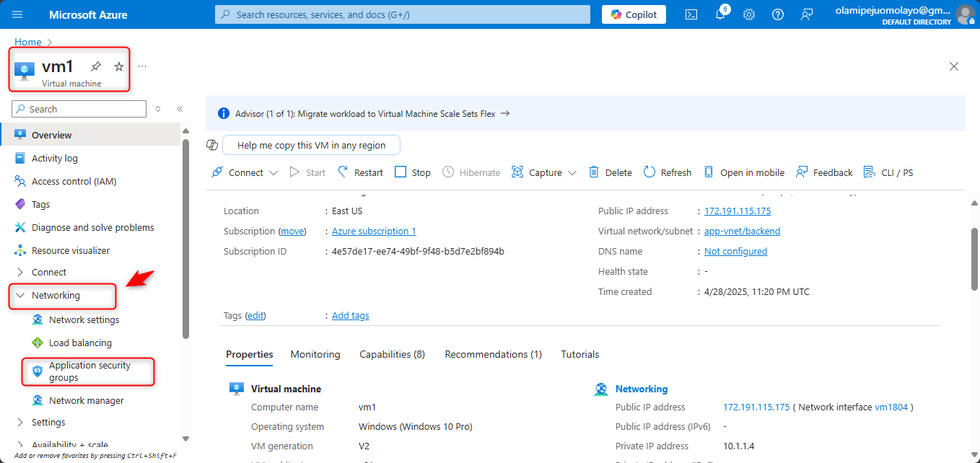Open Overview in the sidebar
This screenshot has height=463, width=980.
(x=90, y=135)
